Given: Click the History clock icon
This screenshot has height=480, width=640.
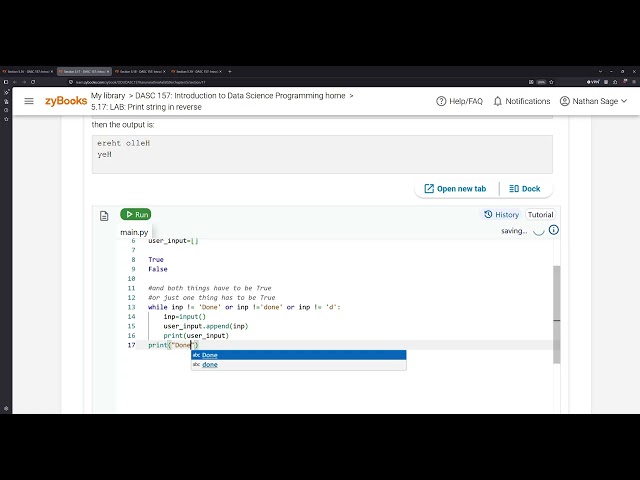Looking at the screenshot, I should 488,214.
